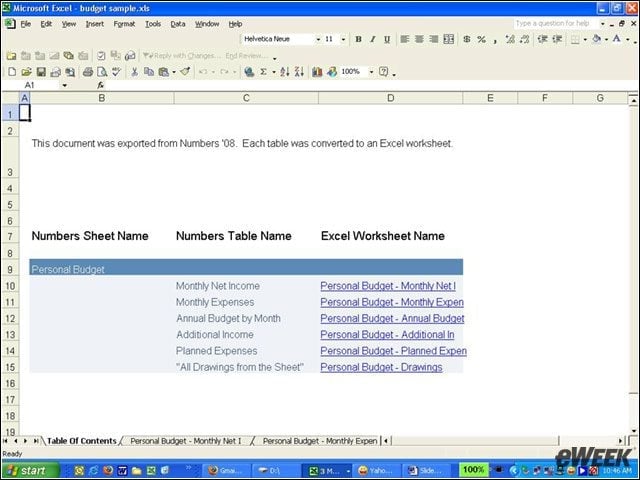Apply currency style format

467,39
